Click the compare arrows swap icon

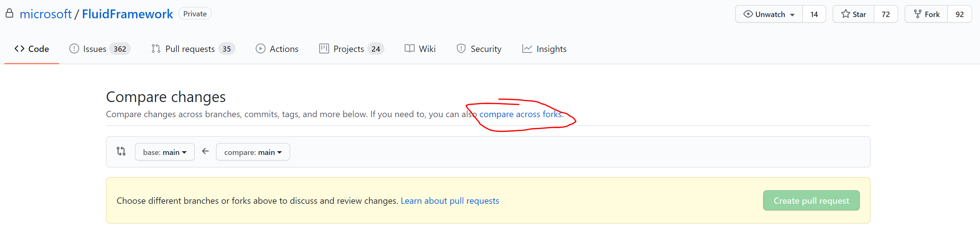[121, 151]
